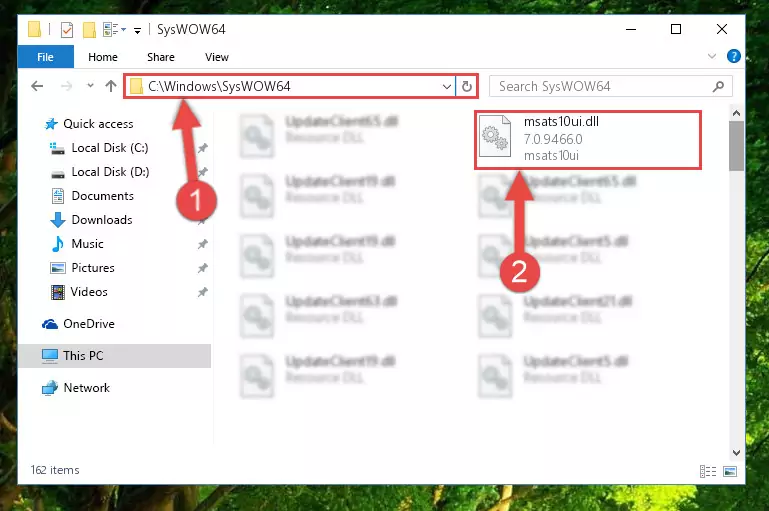This screenshot has height=511, width=769.
Task: Click the window folder icon in title bar
Action: [x=34, y=29]
